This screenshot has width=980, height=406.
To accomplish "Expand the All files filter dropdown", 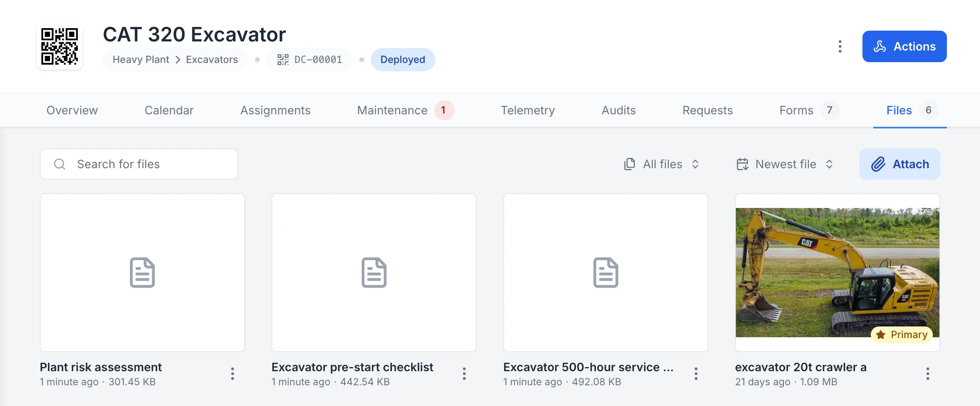I will (x=662, y=164).
